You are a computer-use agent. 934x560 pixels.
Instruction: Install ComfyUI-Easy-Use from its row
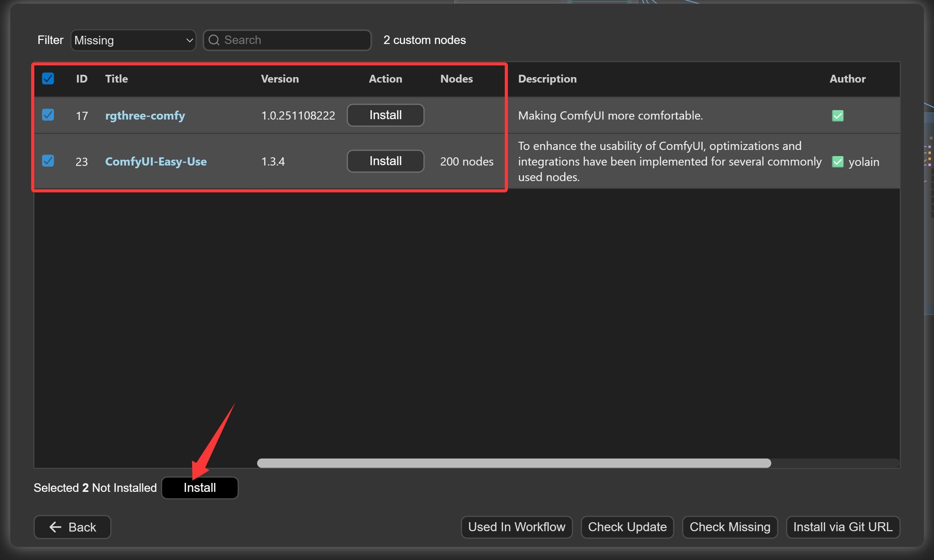tap(385, 161)
